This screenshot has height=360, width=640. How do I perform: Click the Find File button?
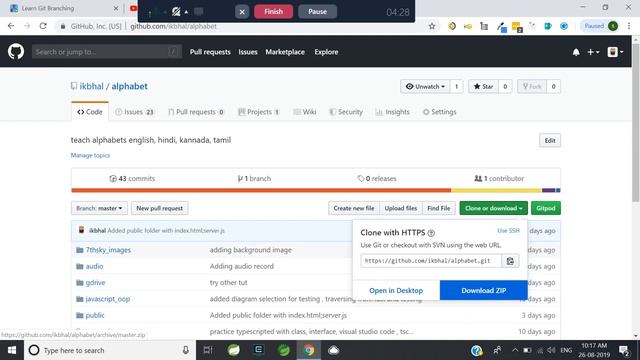pos(439,208)
